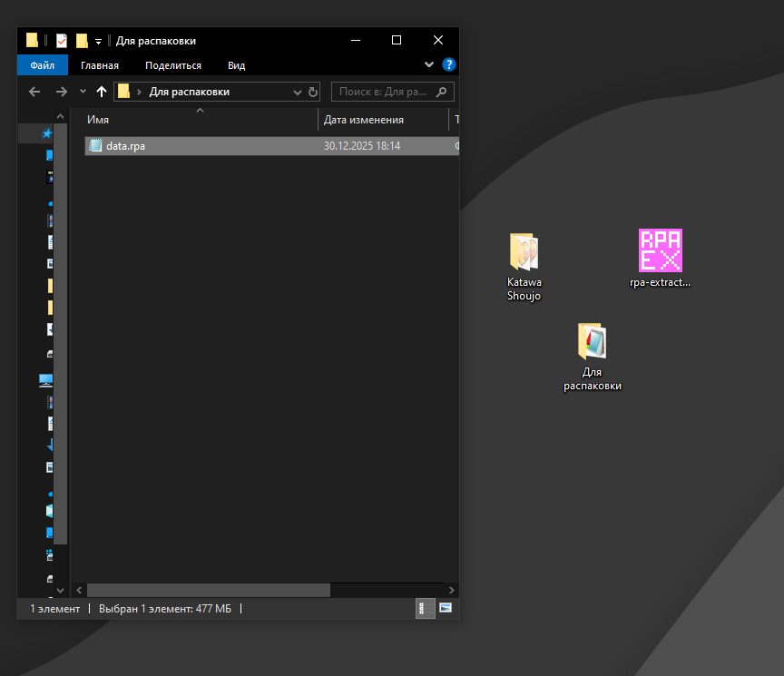The height and width of the screenshot is (676, 784).
Task: Select the This PC monitor icon in navigation pane
Action: [x=46, y=380]
